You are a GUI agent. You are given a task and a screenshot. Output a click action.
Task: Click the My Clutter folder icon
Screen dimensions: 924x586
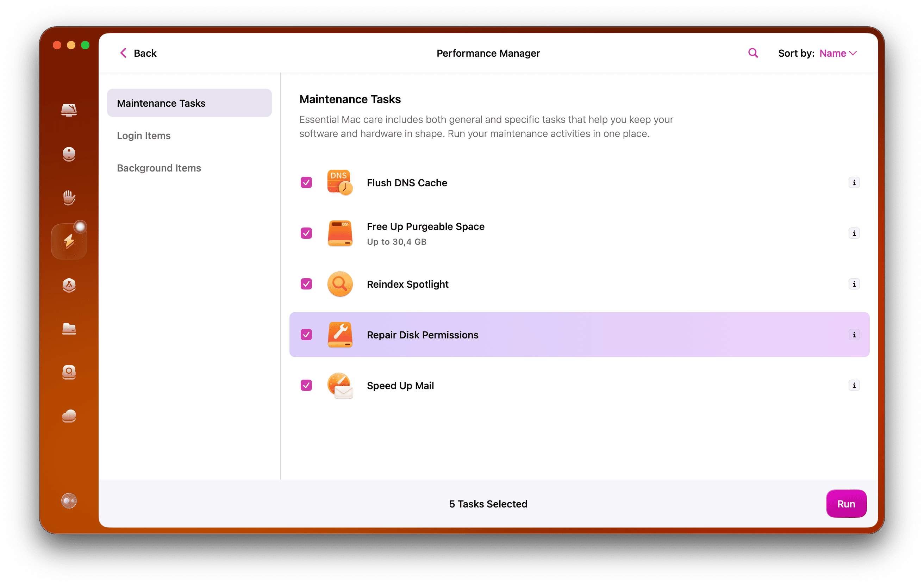(x=69, y=329)
